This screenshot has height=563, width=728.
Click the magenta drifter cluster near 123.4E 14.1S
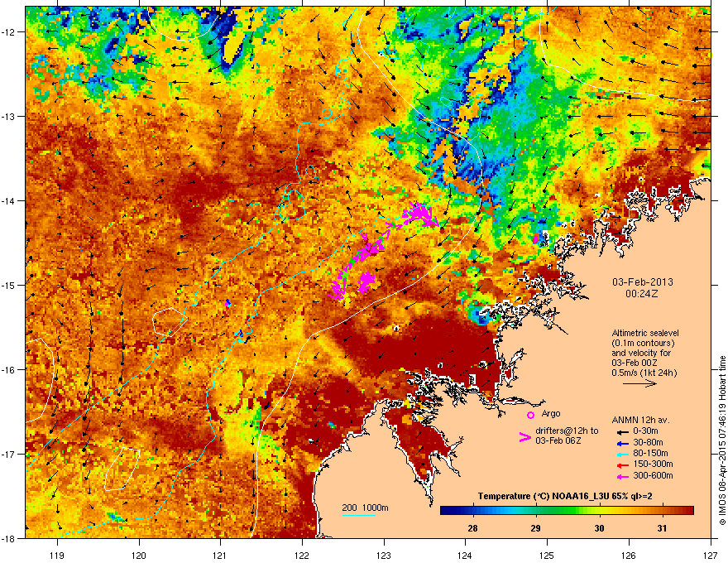(x=420, y=214)
